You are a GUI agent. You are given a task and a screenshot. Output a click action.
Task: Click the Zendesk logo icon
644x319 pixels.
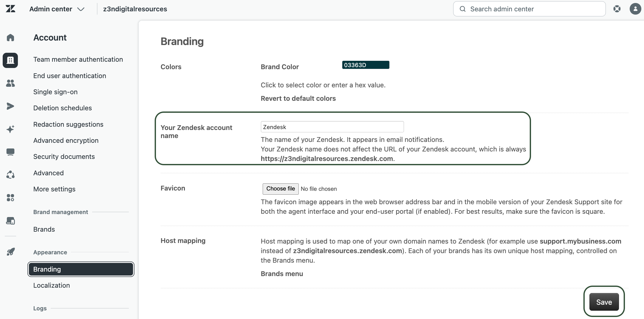tap(10, 9)
